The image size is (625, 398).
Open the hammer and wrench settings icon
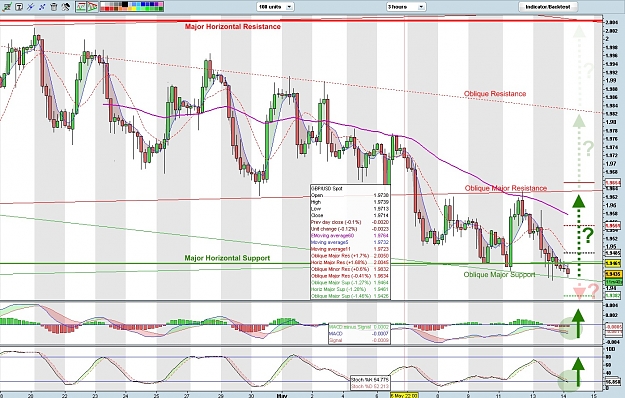click(x=66, y=7)
